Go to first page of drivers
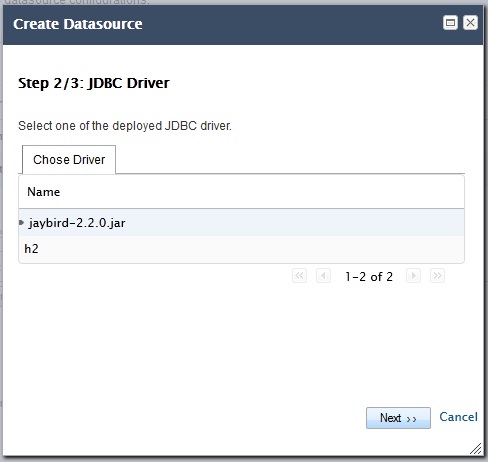The image size is (488, 462). click(x=299, y=276)
